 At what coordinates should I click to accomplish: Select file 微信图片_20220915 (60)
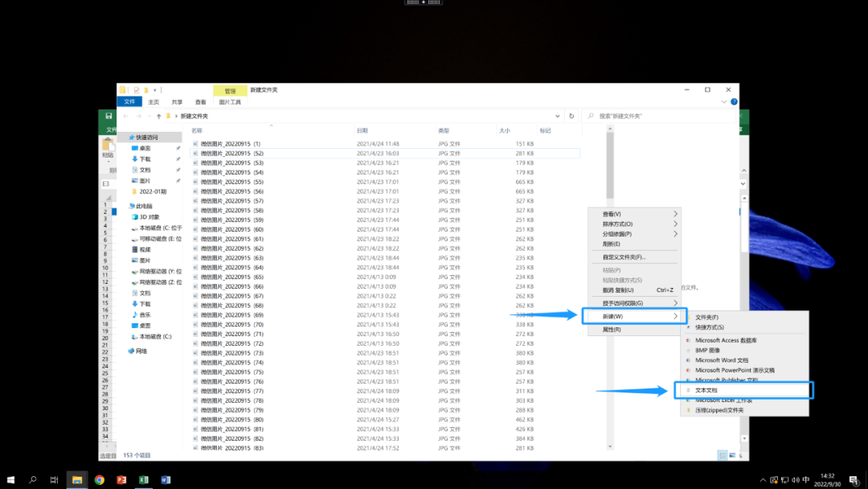pyautogui.click(x=232, y=229)
